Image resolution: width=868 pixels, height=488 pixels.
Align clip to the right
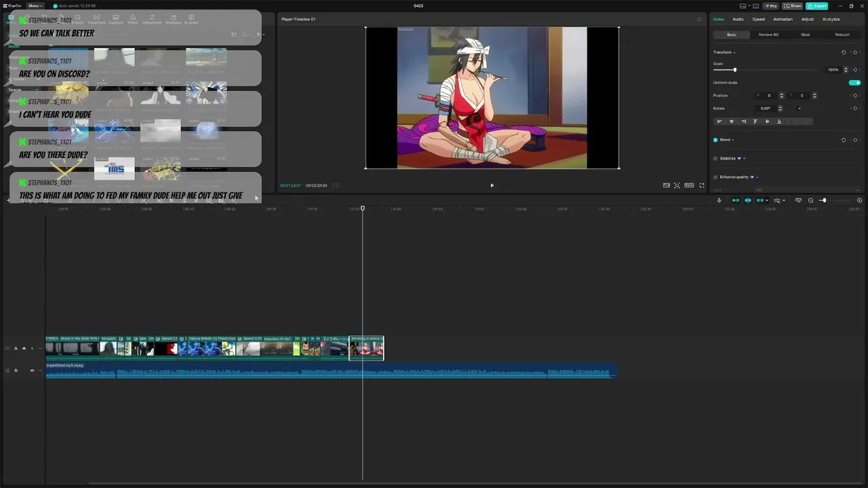[744, 121]
